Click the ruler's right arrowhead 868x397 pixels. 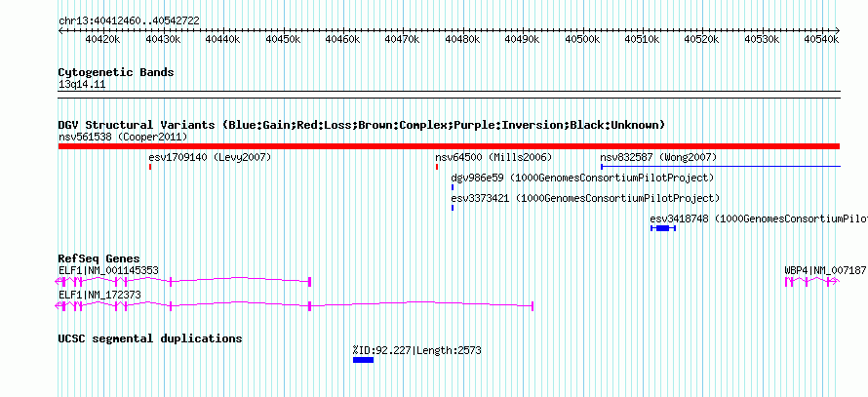[838, 30]
